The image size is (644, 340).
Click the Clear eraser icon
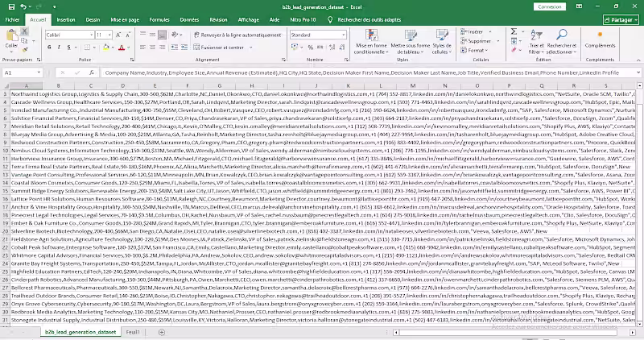click(x=514, y=50)
